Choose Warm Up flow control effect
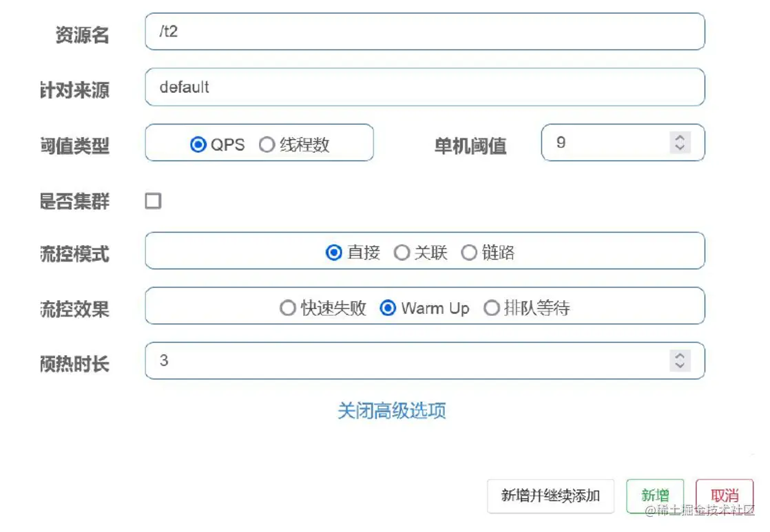The height and width of the screenshot is (532, 770). coord(388,308)
